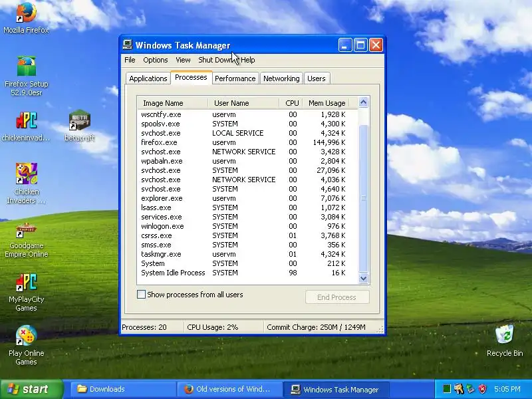Enable Show processes from all users
The width and height of the screenshot is (532, 399).
click(x=141, y=295)
